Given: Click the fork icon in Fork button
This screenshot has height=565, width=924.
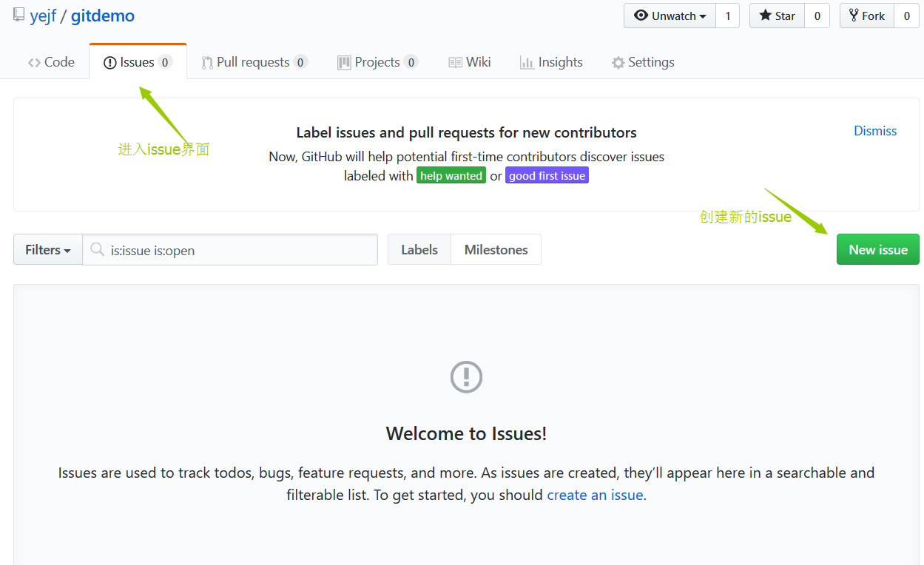Looking at the screenshot, I should (x=854, y=16).
